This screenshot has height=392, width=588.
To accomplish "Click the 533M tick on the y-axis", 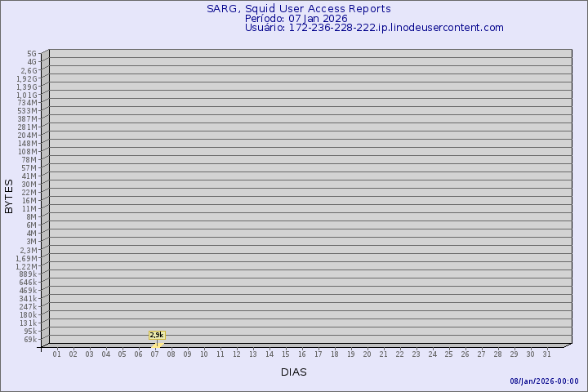I will point(27,111).
